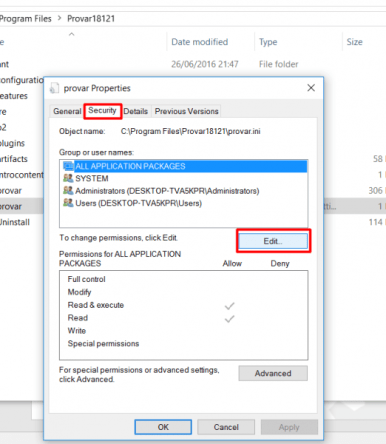The width and height of the screenshot is (386, 444).
Task: Select the Users group icon
Action: click(68, 203)
